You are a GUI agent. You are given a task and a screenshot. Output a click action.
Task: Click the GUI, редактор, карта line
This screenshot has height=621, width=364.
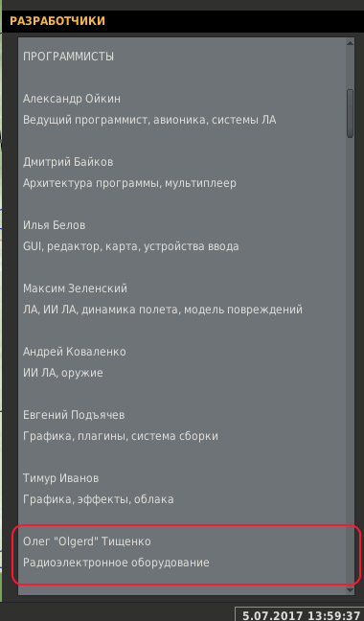[131, 246]
